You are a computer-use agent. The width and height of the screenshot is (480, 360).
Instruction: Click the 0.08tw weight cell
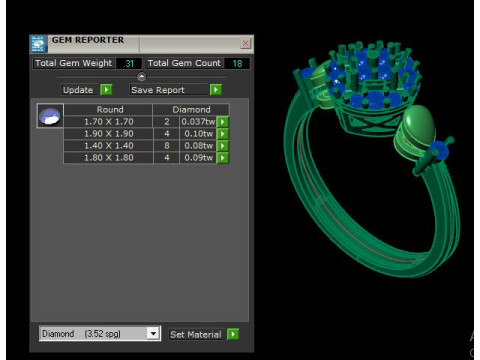pos(198,146)
